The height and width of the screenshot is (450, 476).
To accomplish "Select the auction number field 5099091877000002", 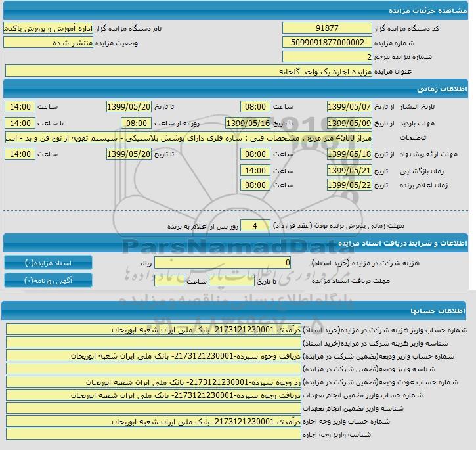I will click(x=327, y=42).
